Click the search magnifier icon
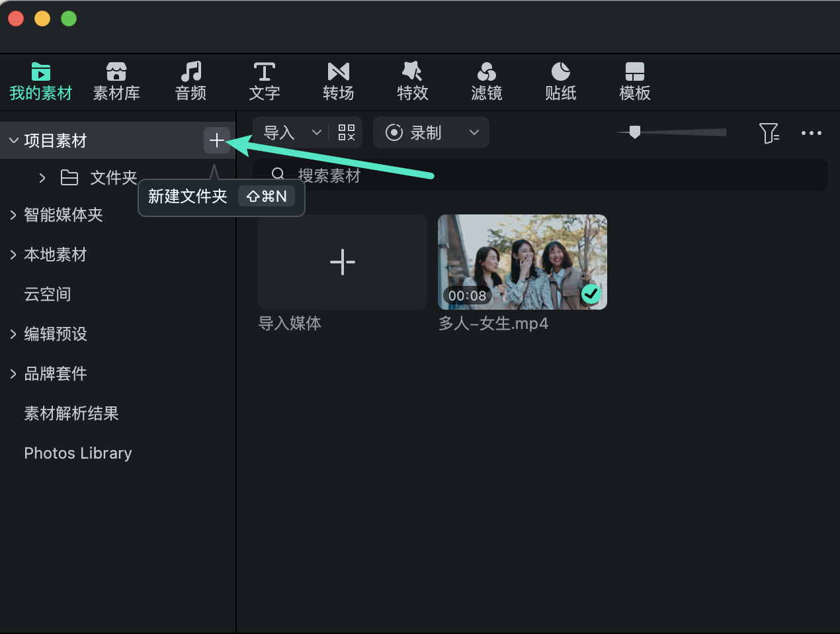Screen dimensions: 840x634 coord(278,174)
